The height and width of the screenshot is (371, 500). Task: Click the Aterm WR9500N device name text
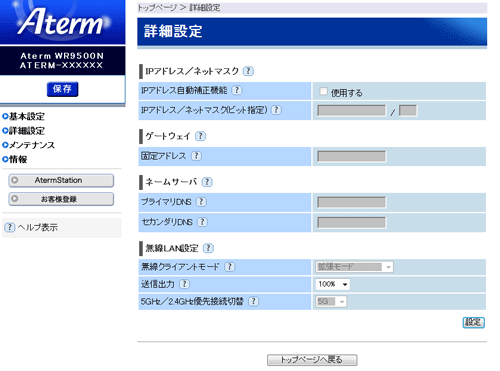(x=62, y=56)
